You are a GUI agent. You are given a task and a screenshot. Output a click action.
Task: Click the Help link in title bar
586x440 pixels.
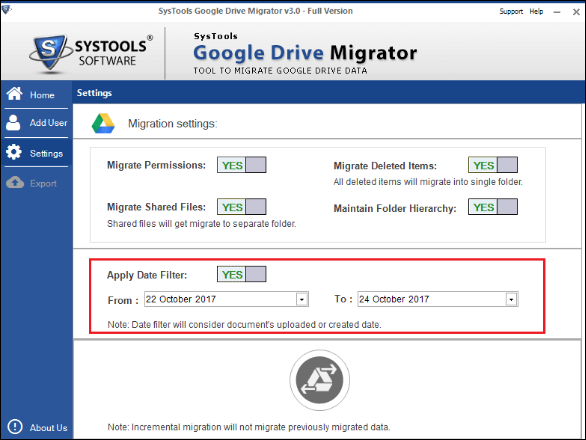coord(536,12)
